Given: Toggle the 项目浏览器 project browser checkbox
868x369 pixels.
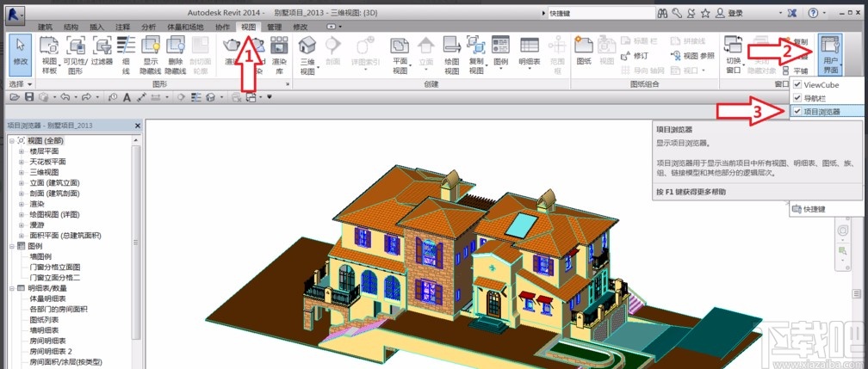Looking at the screenshot, I should 797,112.
